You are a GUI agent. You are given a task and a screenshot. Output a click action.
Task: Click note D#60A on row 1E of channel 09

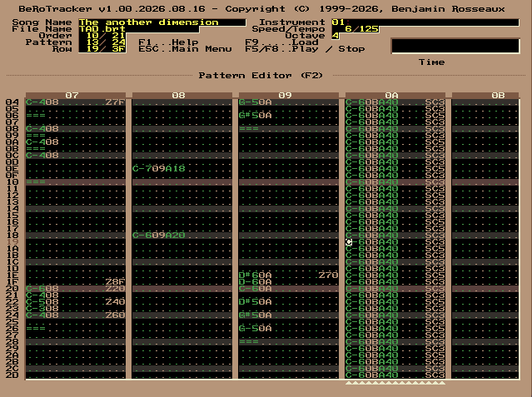click(x=256, y=275)
